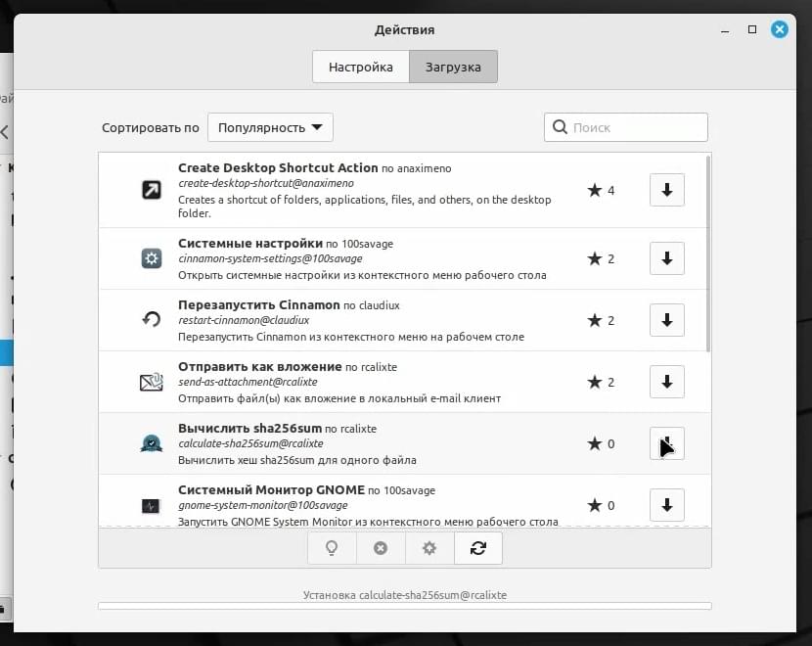This screenshot has height=646, width=812.
Task: Switch to the Загрузка tab
Action: coord(453,67)
